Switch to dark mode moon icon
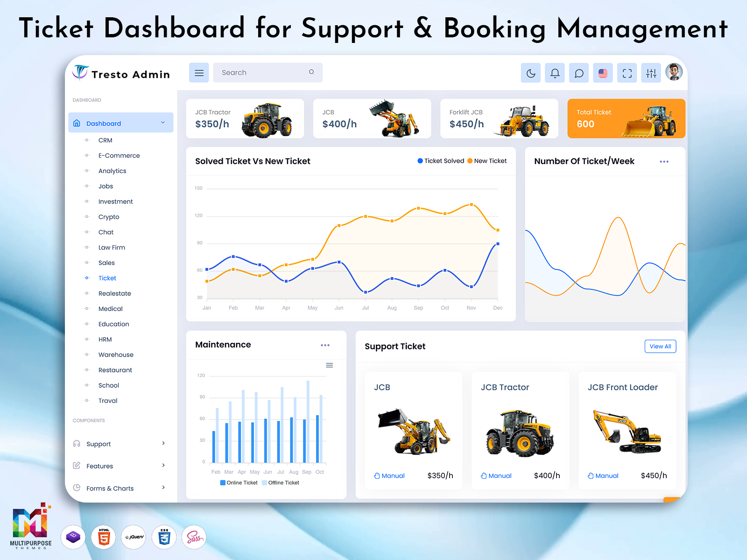The image size is (747, 560). point(531,73)
